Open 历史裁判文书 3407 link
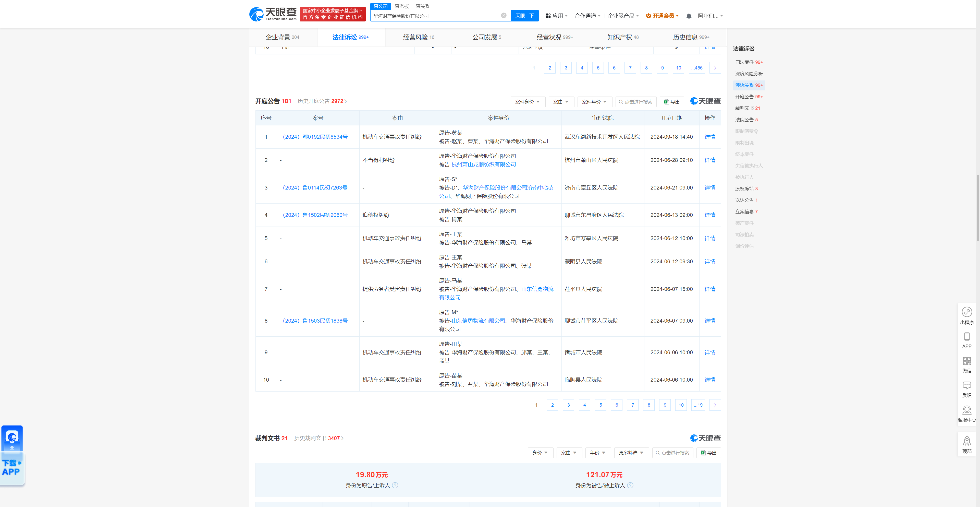Screen dimensions: 980x507 (319, 439)
